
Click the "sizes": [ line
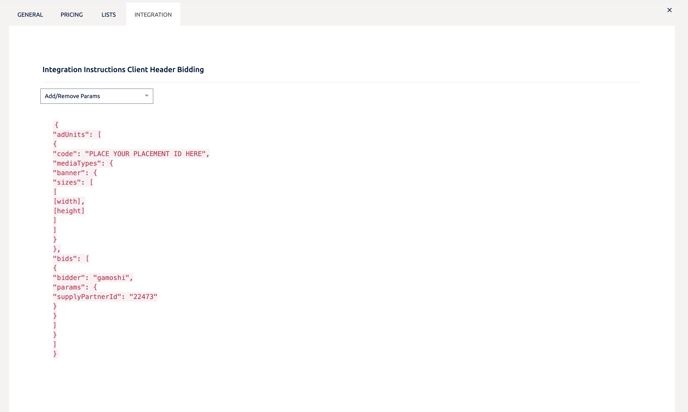[x=73, y=182]
